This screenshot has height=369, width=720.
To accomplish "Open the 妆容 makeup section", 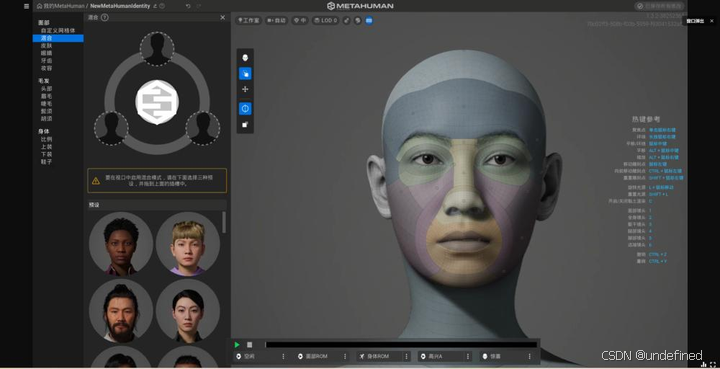I will [46, 68].
